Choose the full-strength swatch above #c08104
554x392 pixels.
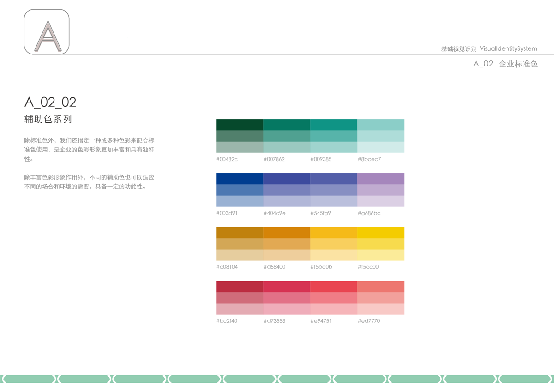click(x=240, y=233)
